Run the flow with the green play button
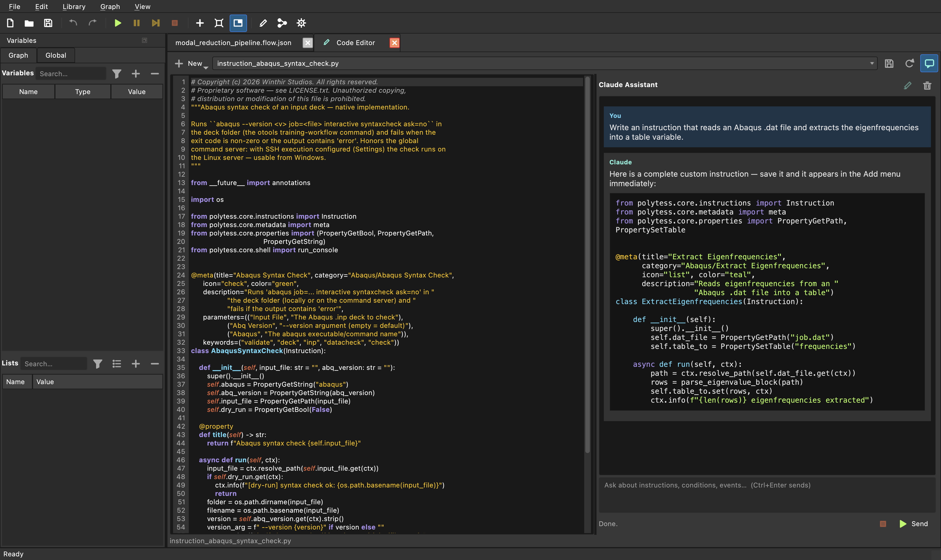941x560 pixels. [118, 23]
